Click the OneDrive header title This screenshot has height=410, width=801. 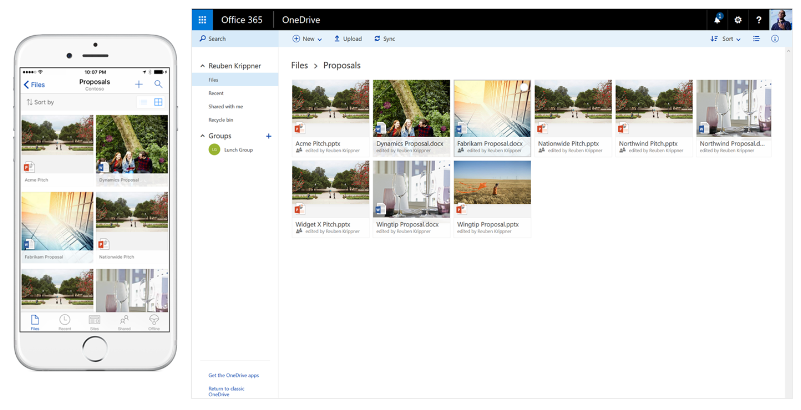[x=301, y=20]
